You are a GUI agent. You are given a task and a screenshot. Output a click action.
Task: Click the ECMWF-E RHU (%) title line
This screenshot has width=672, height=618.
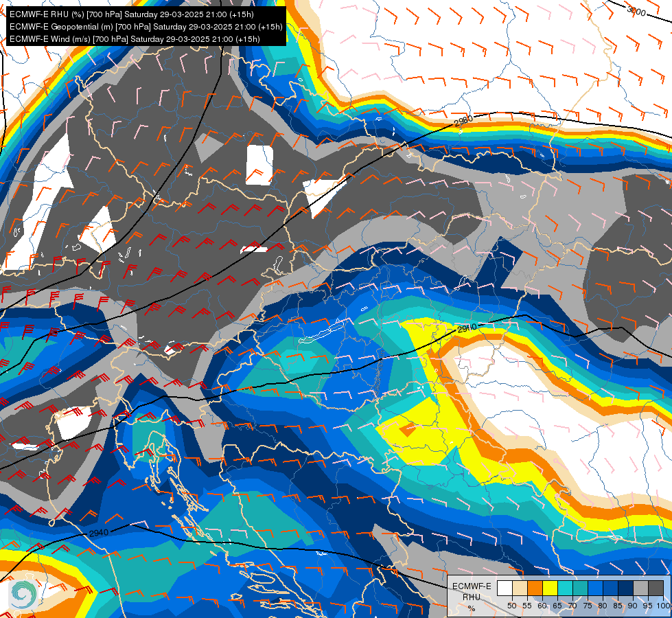click(132, 14)
